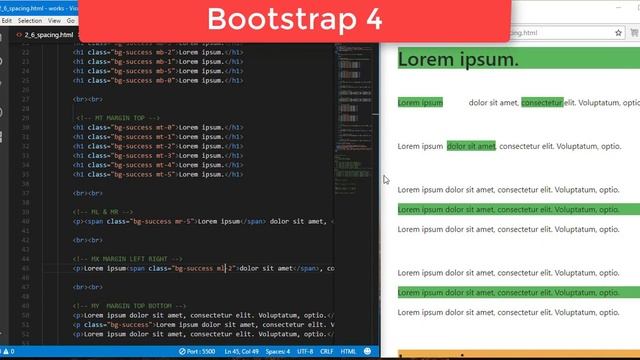This screenshot has width=640, height=360.
Task: Click the smiley feedback icon in status bar
Action: [367, 351]
